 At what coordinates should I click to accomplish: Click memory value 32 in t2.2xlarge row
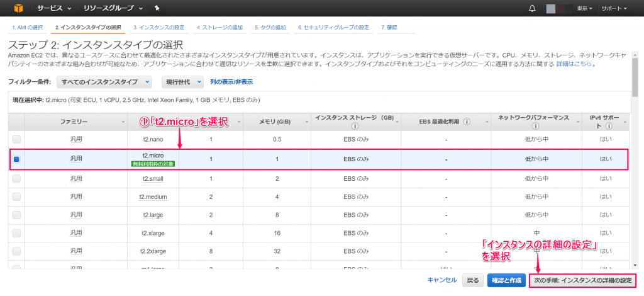pyautogui.click(x=277, y=251)
